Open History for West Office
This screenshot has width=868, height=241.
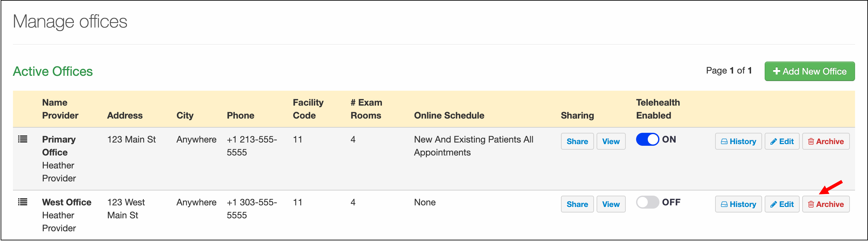[738, 204]
